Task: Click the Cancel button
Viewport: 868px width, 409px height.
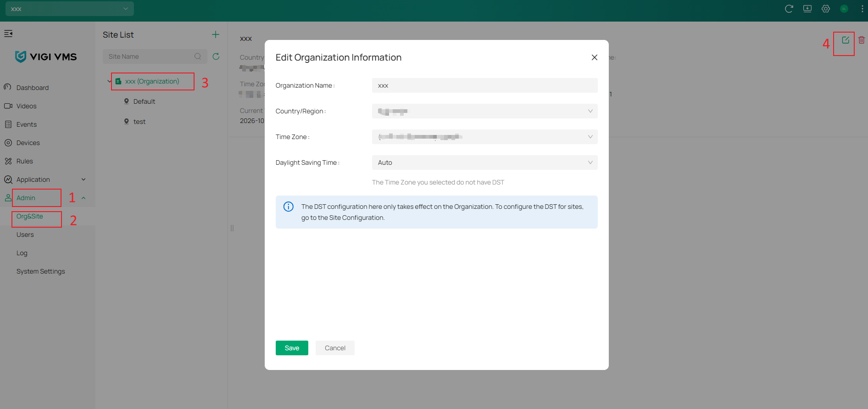Action: click(x=335, y=348)
